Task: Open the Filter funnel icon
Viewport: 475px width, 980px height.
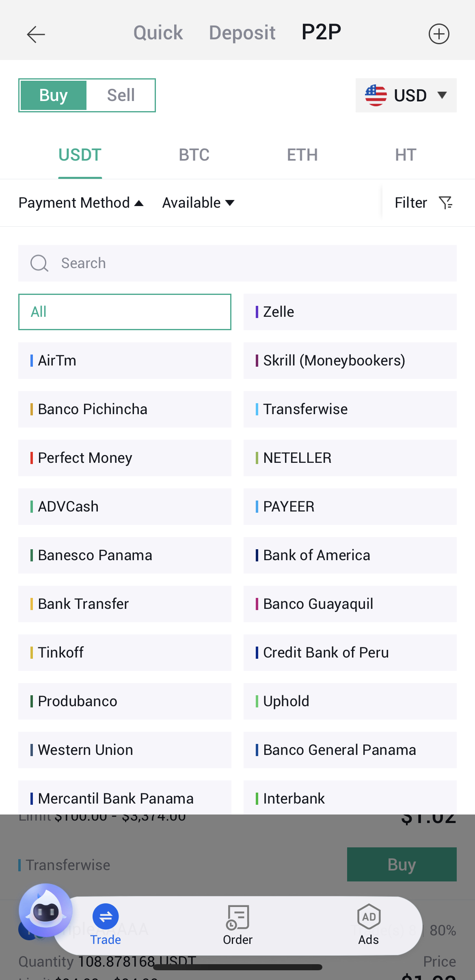Action: click(x=446, y=202)
